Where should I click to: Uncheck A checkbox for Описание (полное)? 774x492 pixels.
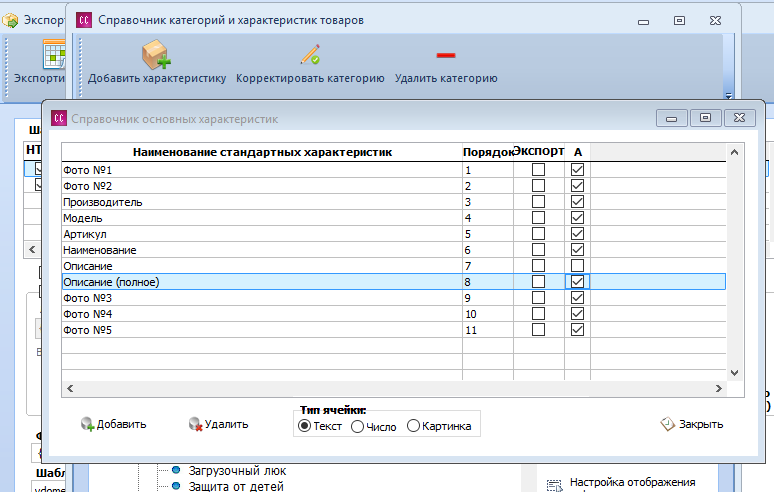point(577,282)
